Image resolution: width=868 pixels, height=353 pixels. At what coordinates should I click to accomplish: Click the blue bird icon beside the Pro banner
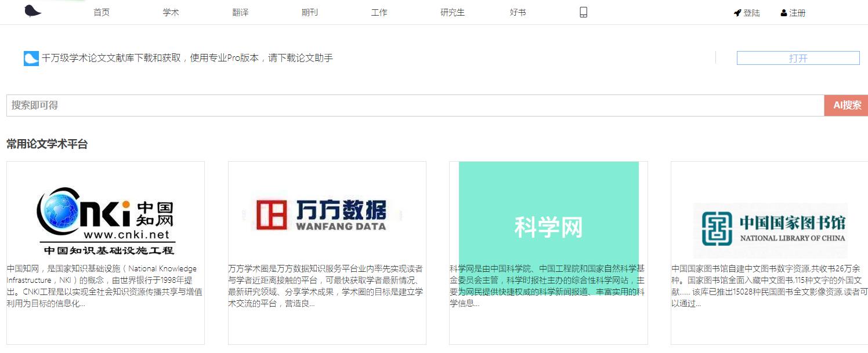(31, 58)
